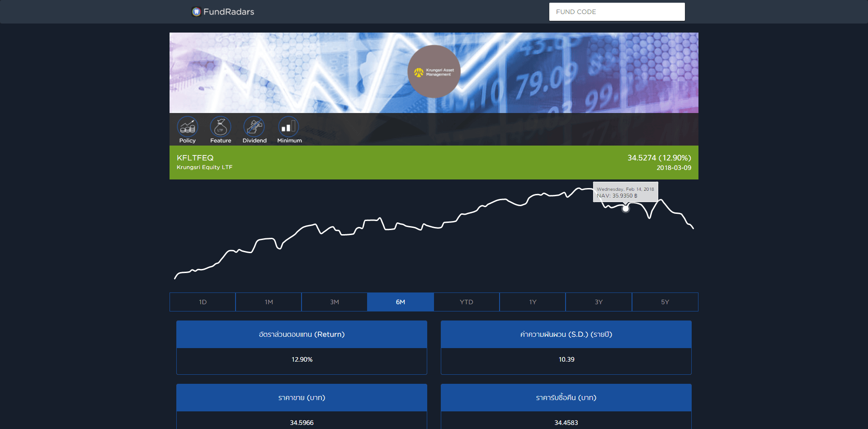Show the 1Y chart range
The width and height of the screenshot is (868, 429).
pyautogui.click(x=533, y=302)
